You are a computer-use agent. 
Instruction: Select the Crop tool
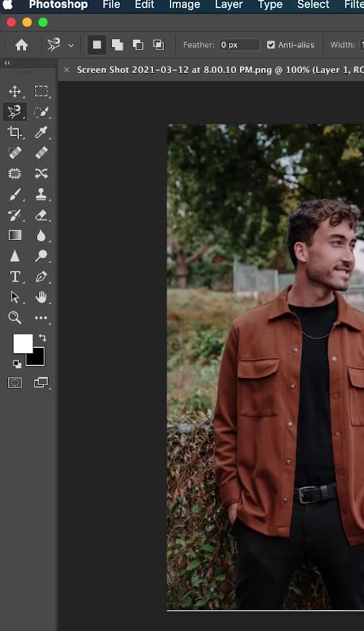[x=15, y=132]
